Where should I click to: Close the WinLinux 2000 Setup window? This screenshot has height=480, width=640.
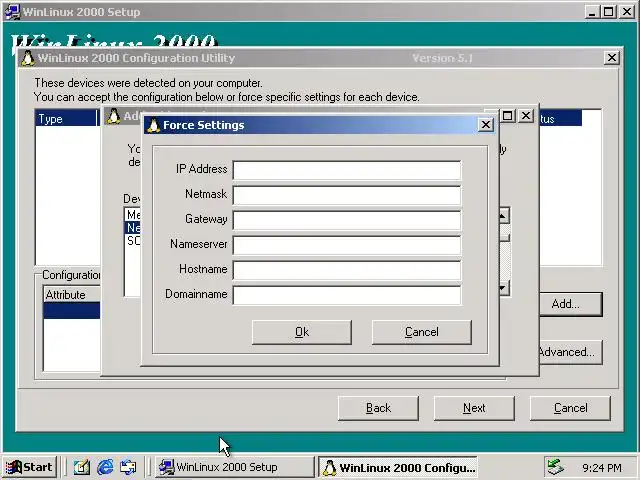pyautogui.click(x=627, y=12)
